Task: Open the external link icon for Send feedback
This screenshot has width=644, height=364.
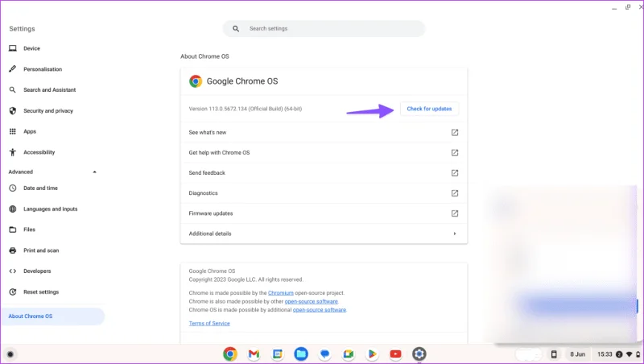Action: (455, 172)
